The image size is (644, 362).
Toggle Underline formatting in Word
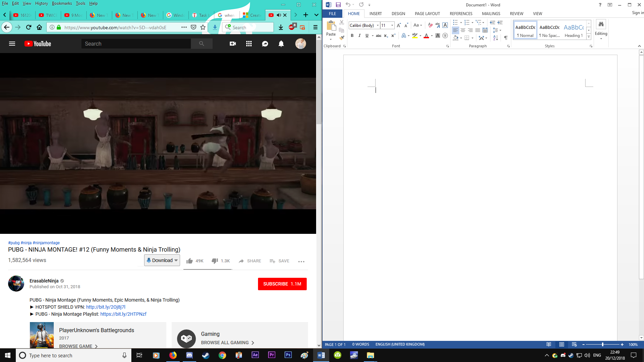[367, 36]
